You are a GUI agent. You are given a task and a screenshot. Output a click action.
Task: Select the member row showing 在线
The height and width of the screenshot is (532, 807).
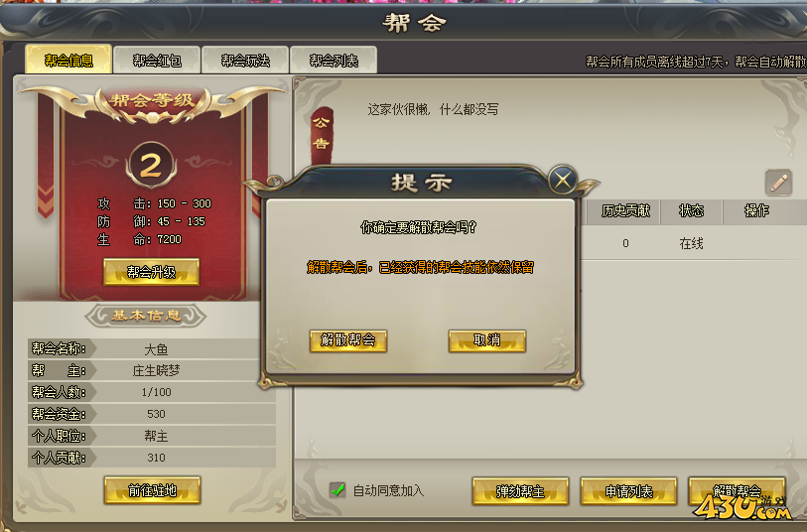[694, 243]
